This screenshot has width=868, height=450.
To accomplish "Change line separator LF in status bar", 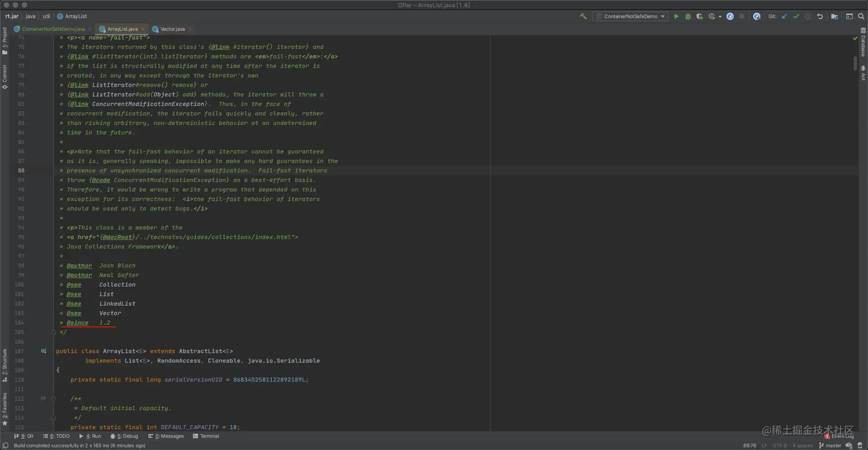I will (x=765, y=445).
